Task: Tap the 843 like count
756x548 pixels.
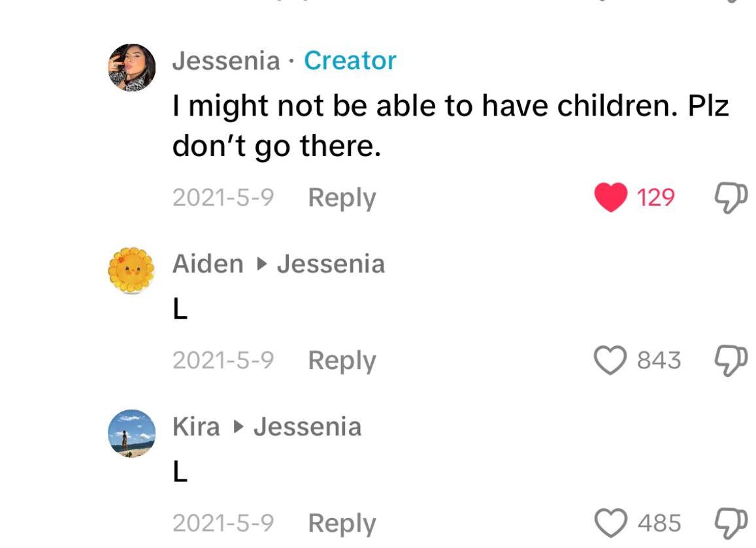Action: point(659,361)
